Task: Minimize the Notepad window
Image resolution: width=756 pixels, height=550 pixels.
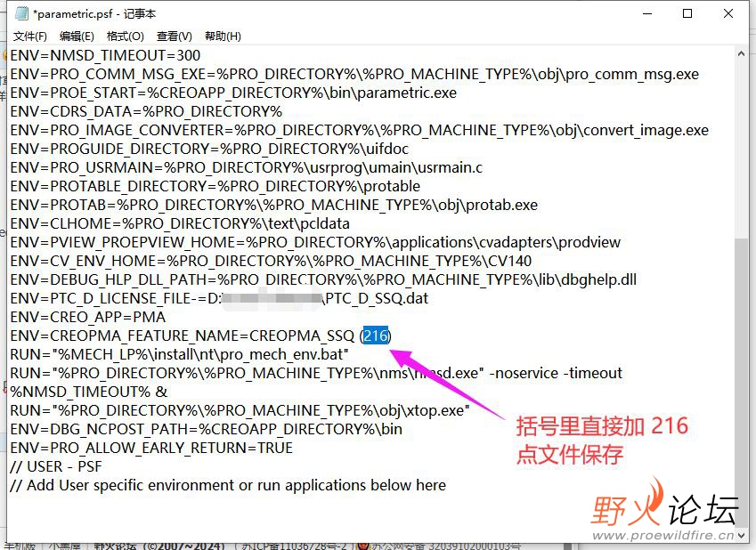Action: tap(647, 13)
